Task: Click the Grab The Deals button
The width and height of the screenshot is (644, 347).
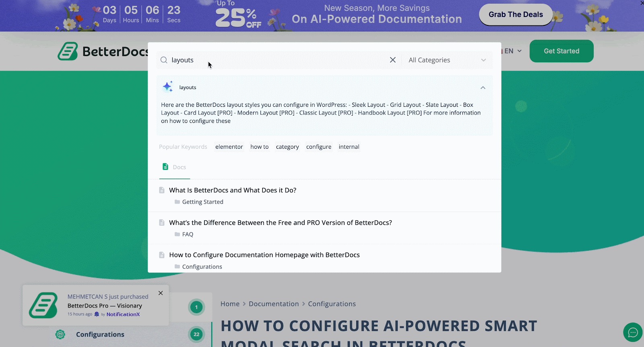Action: [x=516, y=15]
